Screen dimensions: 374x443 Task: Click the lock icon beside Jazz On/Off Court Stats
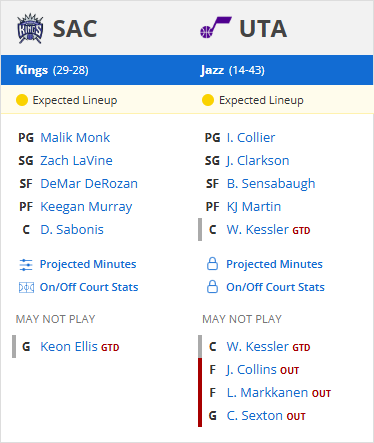[212, 287]
